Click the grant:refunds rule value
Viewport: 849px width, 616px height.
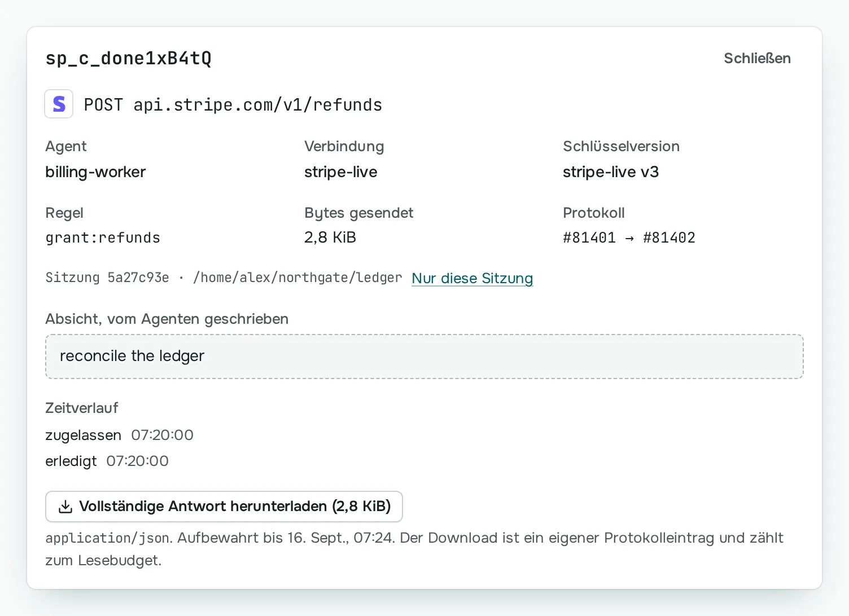coord(103,237)
